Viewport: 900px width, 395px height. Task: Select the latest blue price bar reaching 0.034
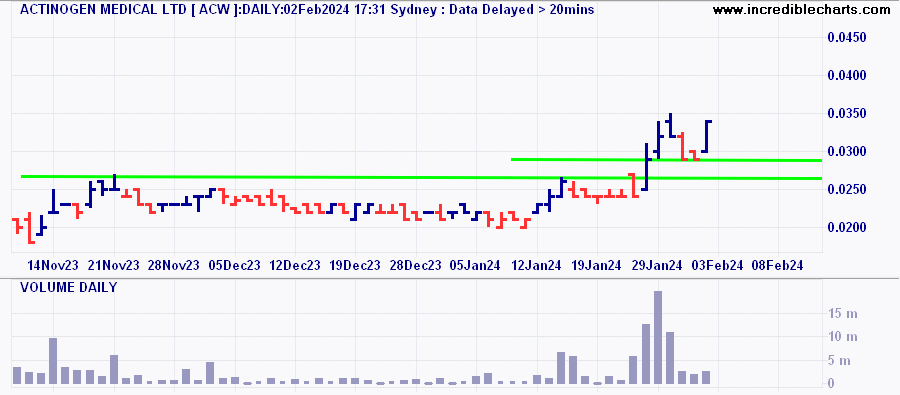pyautogui.click(x=707, y=137)
